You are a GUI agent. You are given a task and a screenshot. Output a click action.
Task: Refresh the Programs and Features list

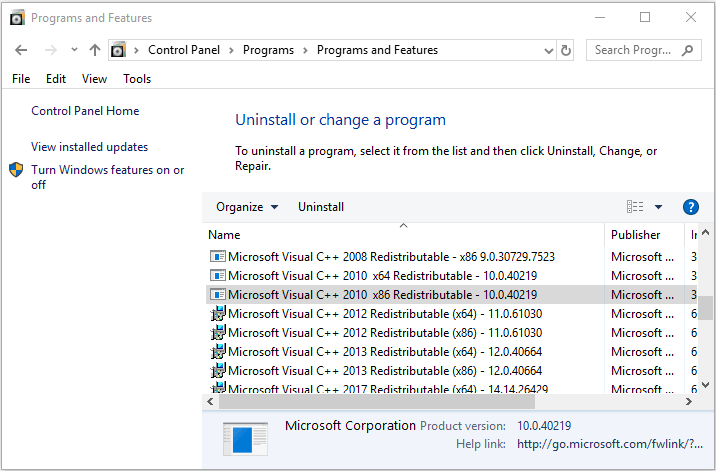pyautogui.click(x=566, y=50)
